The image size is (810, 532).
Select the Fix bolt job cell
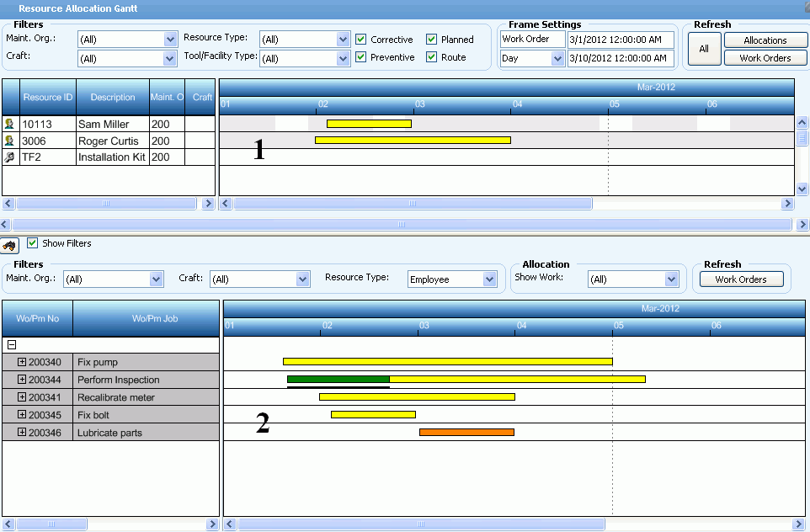tap(147, 415)
